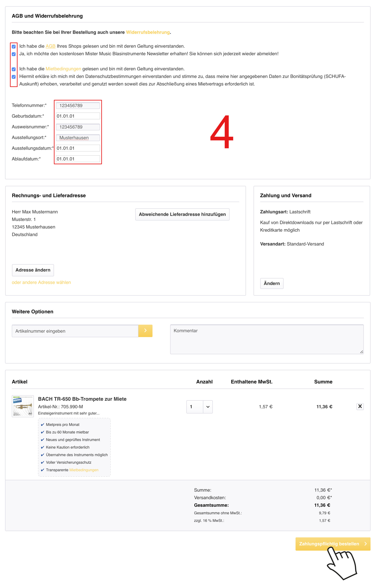Click the Kommentar text area
Screen dimensions: 376x588
(x=267, y=339)
